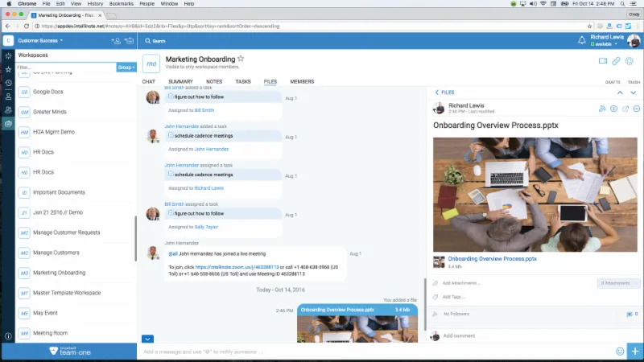This screenshot has width=644, height=362.
Task: Open the 0 Attachments dropdown
Action: (x=618, y=283)
